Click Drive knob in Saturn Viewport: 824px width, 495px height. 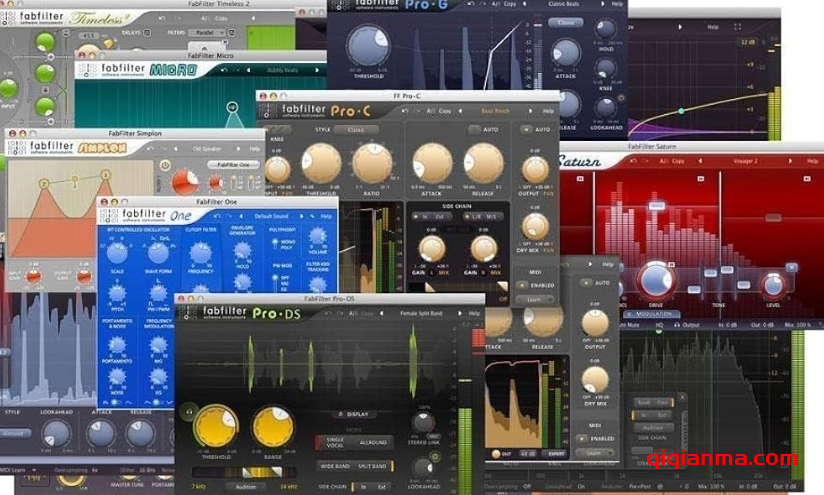(655, 280)
